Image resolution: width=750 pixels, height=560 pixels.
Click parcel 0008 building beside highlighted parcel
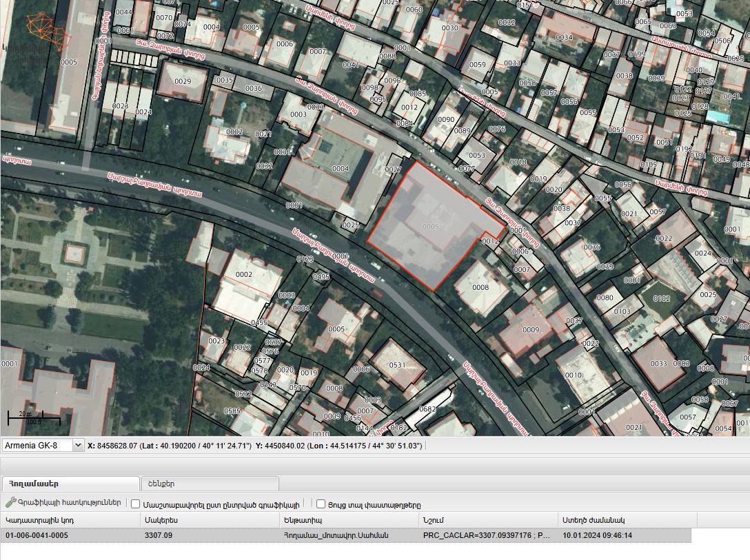coord(480,287)
